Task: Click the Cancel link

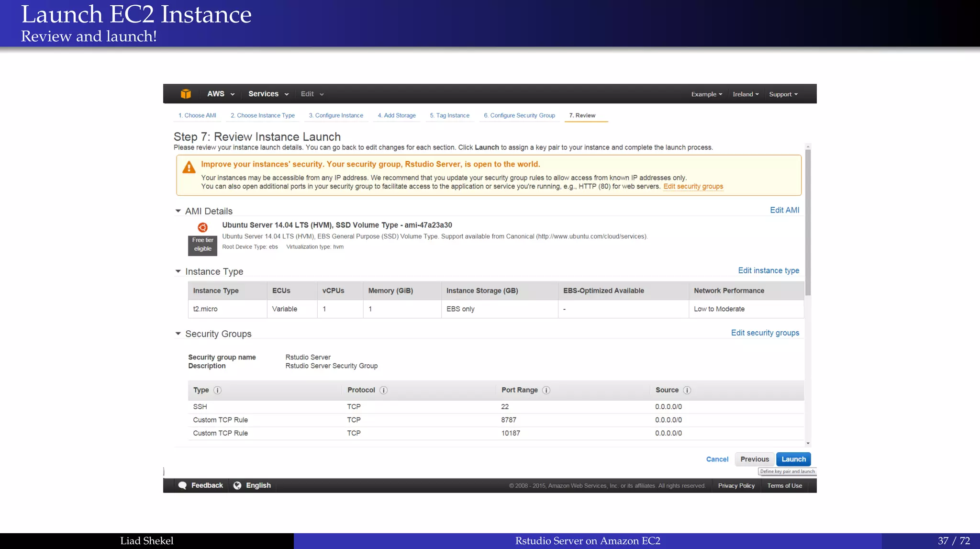Action: pos(717,459)
